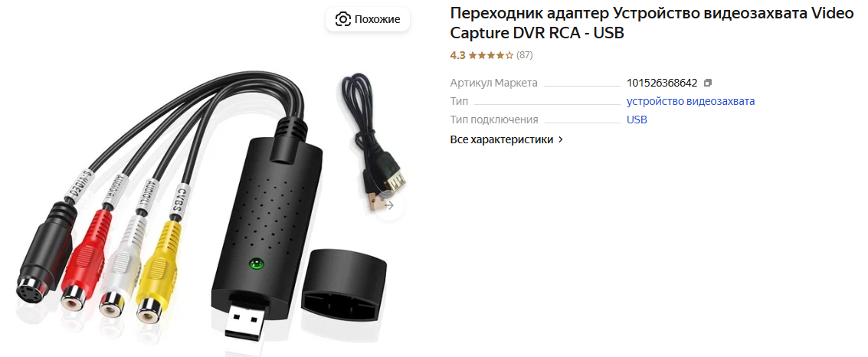Click the first filled rating star
868x357 pixels.
(x=472, y=55)
